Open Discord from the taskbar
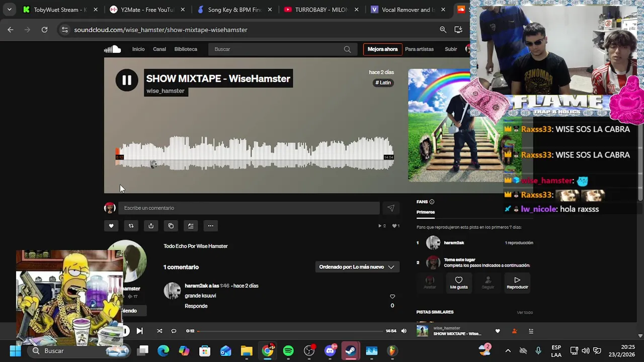The image size is (644, 362). point(330,351)
